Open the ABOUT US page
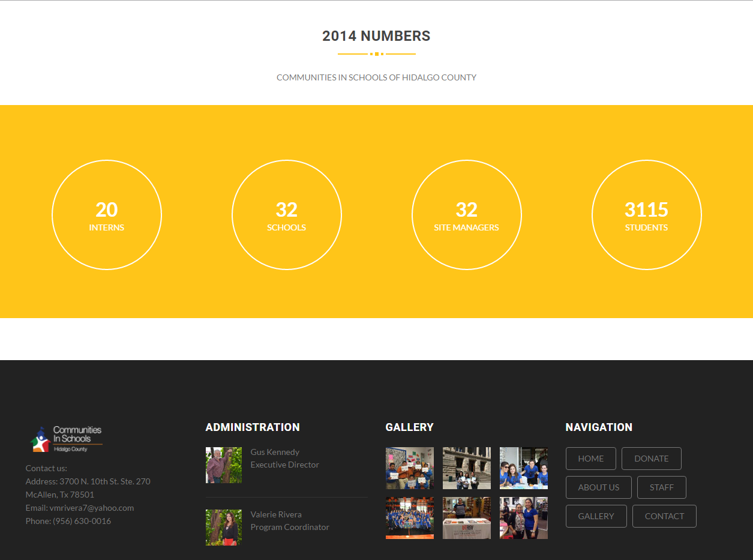 [x=598, y=487]
